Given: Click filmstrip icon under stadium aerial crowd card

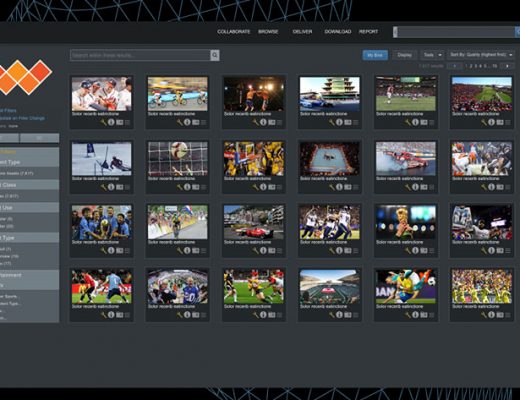Looking at the screenshot, I should click(500, 122).
